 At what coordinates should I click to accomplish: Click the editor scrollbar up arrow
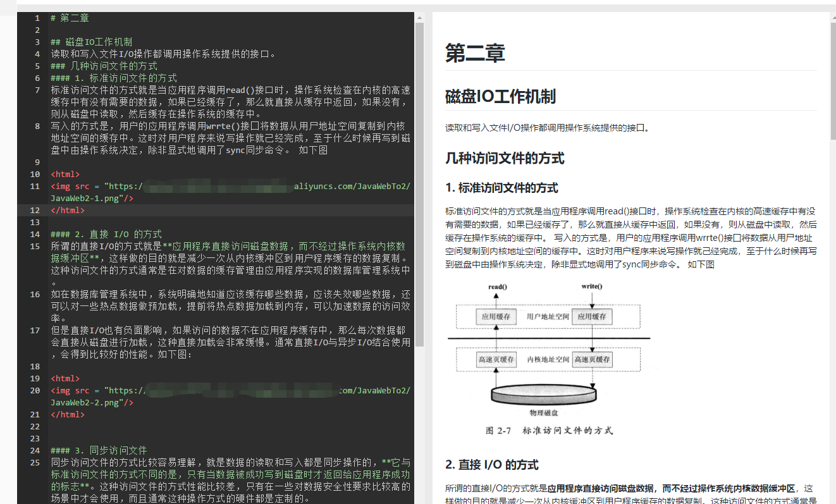(419, 18)
